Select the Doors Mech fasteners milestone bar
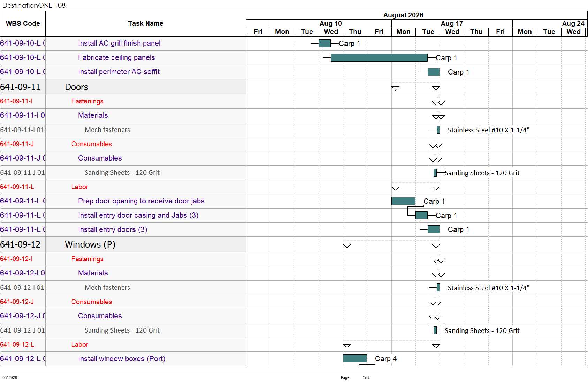Image resolution: width=588 pixels, height=382 pixels. (438, 130)
